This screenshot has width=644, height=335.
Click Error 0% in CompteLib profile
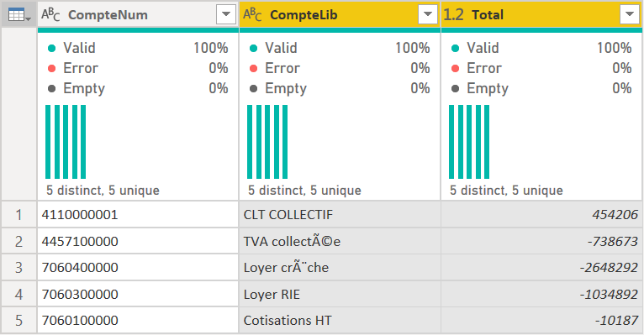point(340,68)
